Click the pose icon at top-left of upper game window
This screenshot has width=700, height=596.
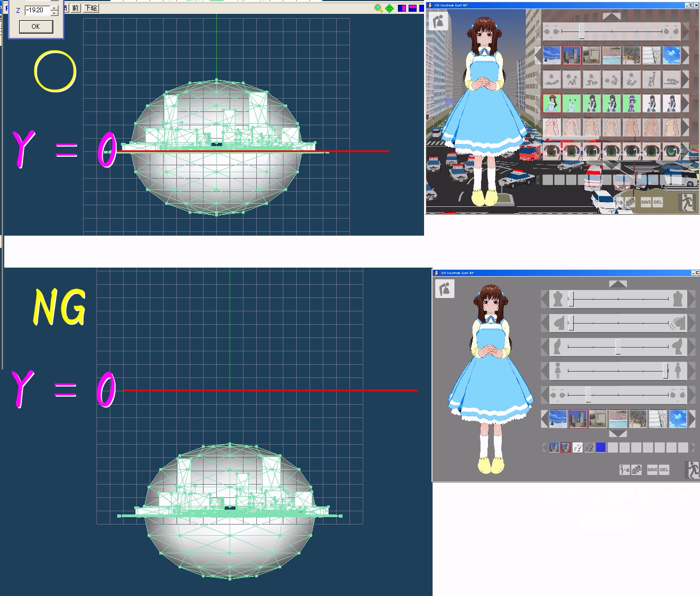[x=438, y=22]
